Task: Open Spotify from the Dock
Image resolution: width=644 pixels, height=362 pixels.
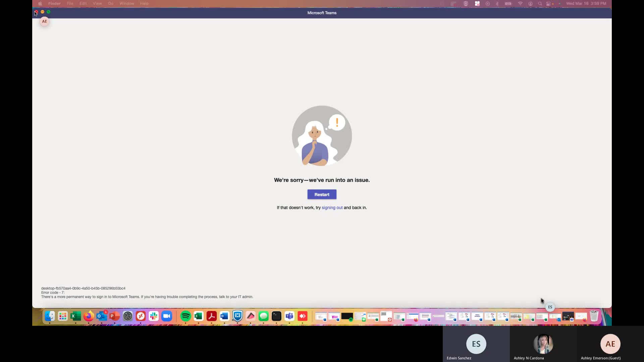Action: click(185, 316)
